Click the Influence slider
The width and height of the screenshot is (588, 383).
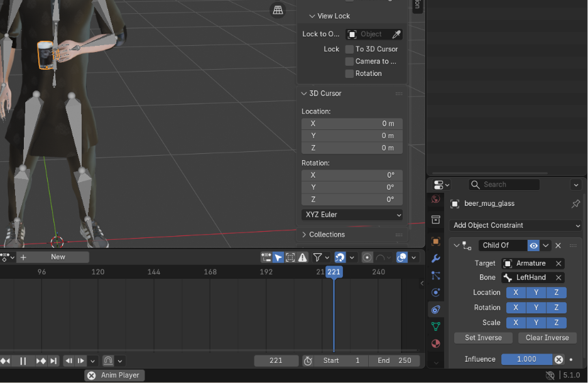tap(526, 359)
